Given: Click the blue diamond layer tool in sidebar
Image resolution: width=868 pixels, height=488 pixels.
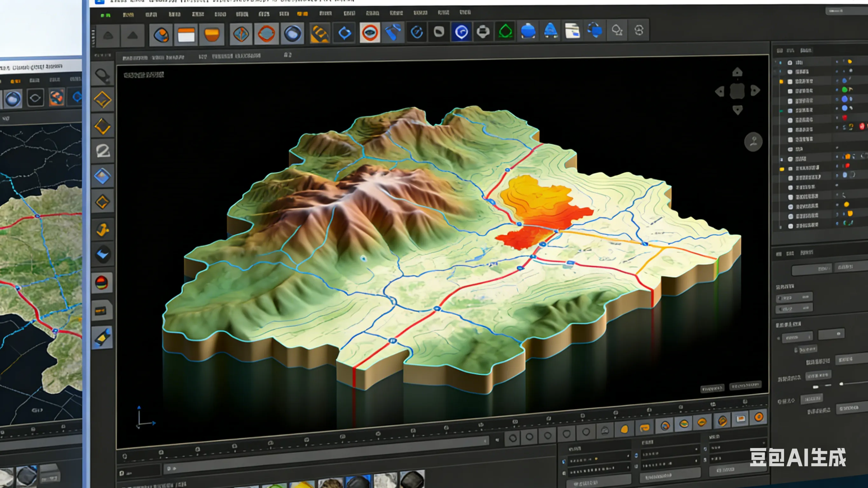Looking at the screenshot, I should click(102, 176).
